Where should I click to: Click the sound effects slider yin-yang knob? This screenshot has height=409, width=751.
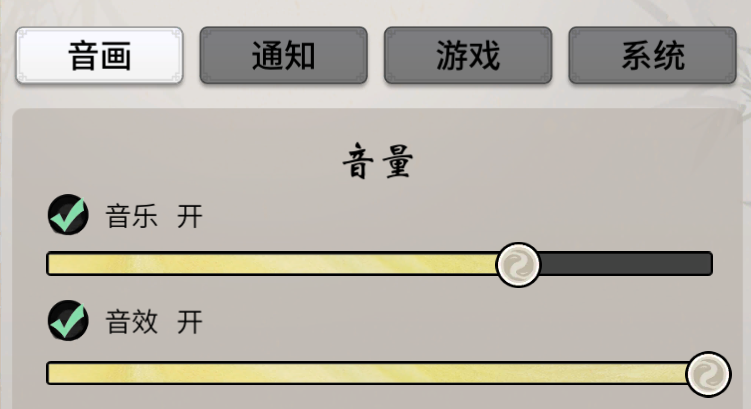pyautogui.click(x=708, y=374)
